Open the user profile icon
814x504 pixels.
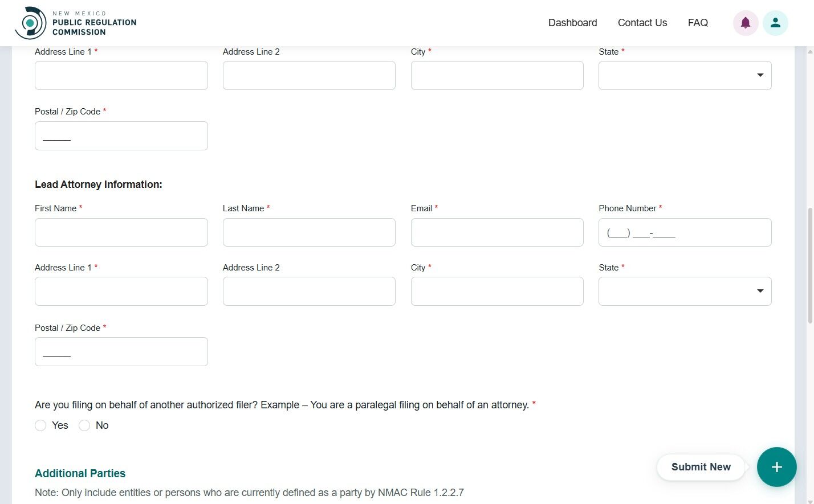click(x=775, y=23)
